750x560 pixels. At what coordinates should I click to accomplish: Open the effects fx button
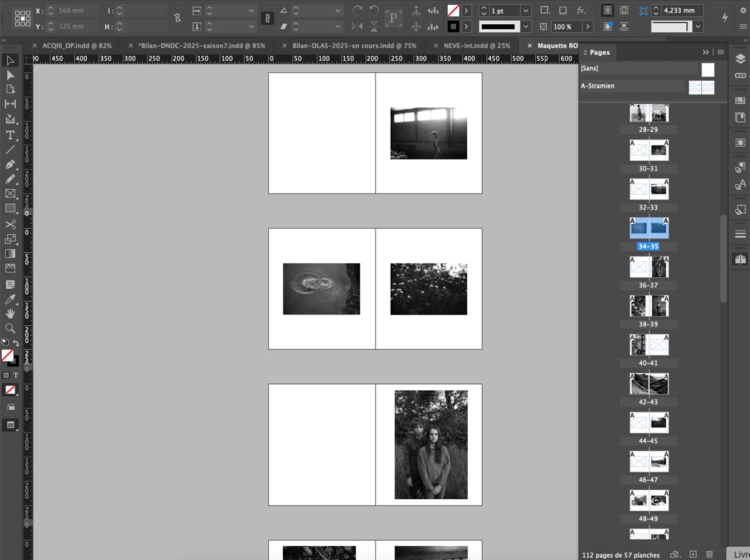pos(581,10)
